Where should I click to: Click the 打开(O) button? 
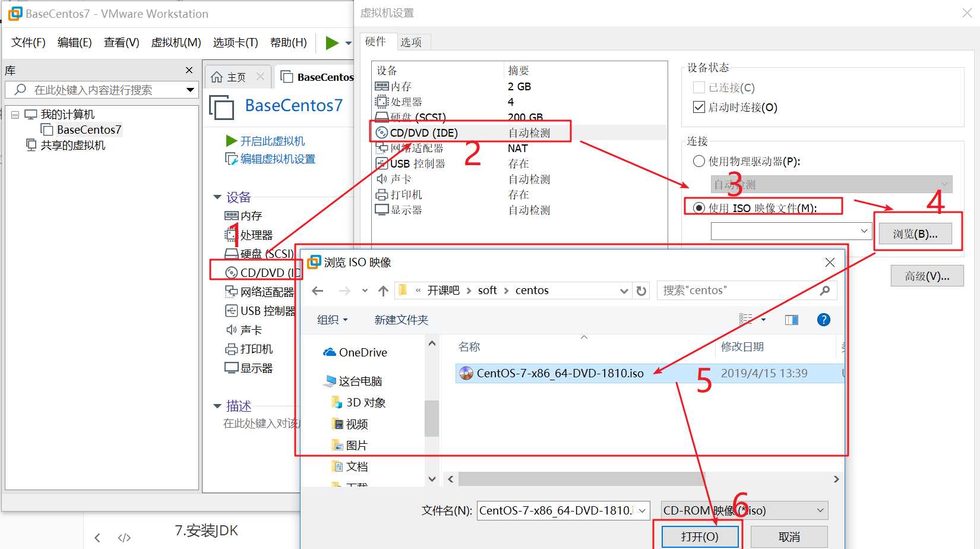tap(700, 537)
